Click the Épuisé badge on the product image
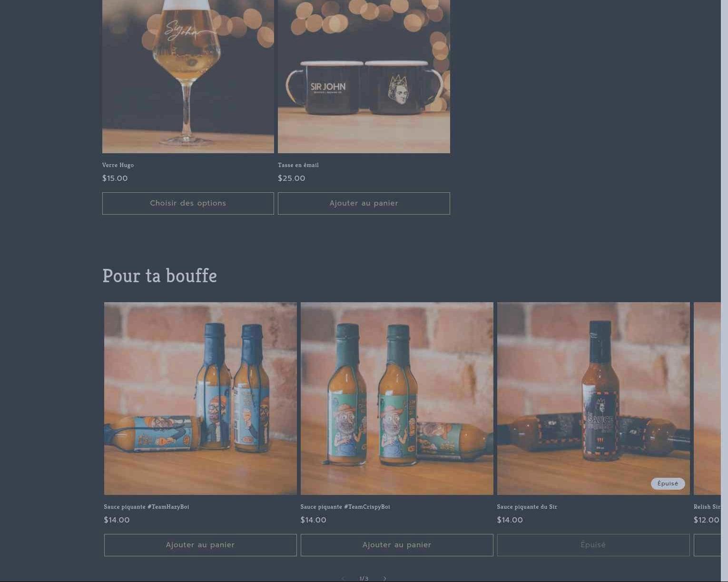The image size is (728, 582). tap(668, 483)
